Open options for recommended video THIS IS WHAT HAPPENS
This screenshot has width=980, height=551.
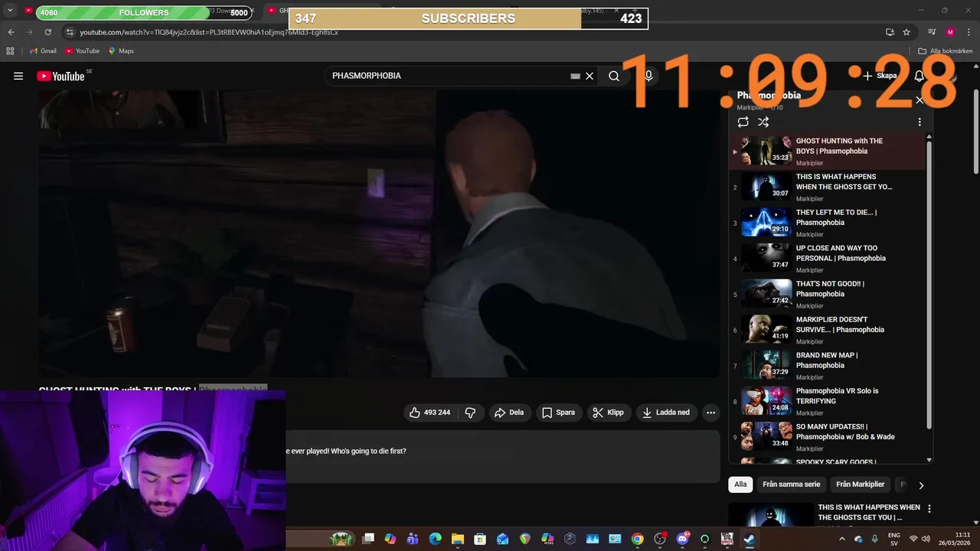click(929, 509)
